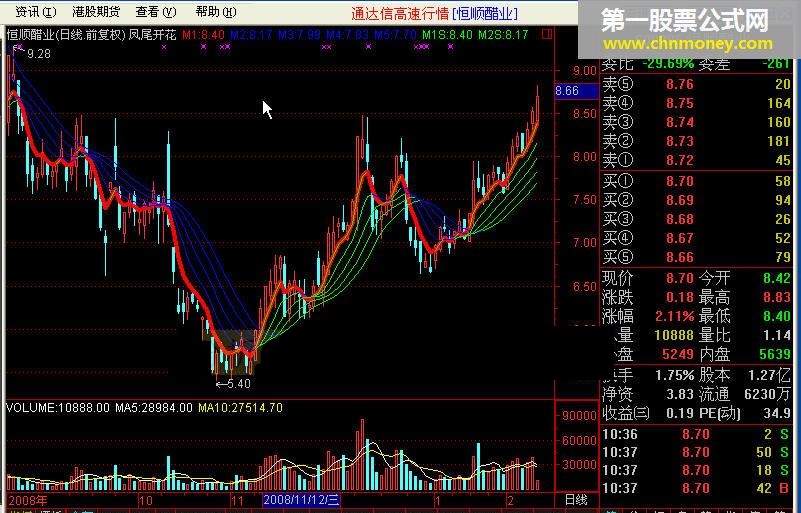
Task: Click the 6.50 price axis label
Action: click(x=585, y=286)
